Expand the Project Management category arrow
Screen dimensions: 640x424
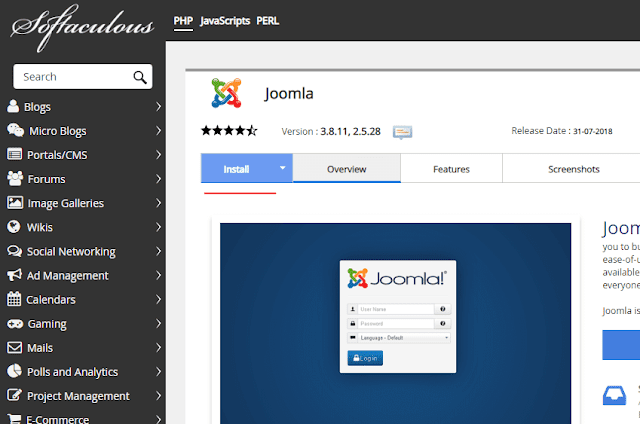tap(159, 395)
